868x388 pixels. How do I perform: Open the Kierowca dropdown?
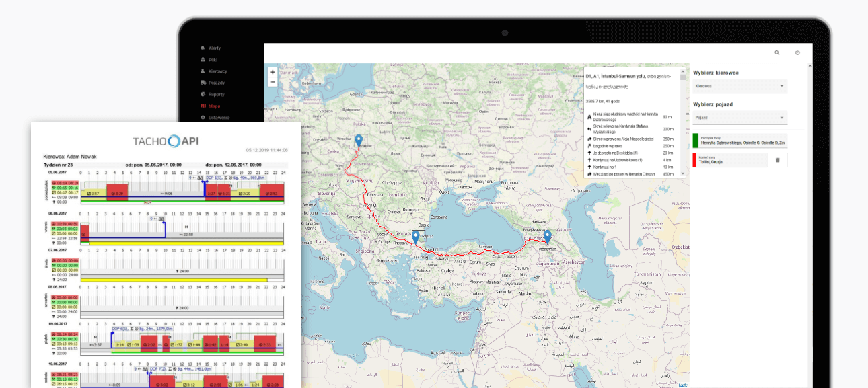739,86
